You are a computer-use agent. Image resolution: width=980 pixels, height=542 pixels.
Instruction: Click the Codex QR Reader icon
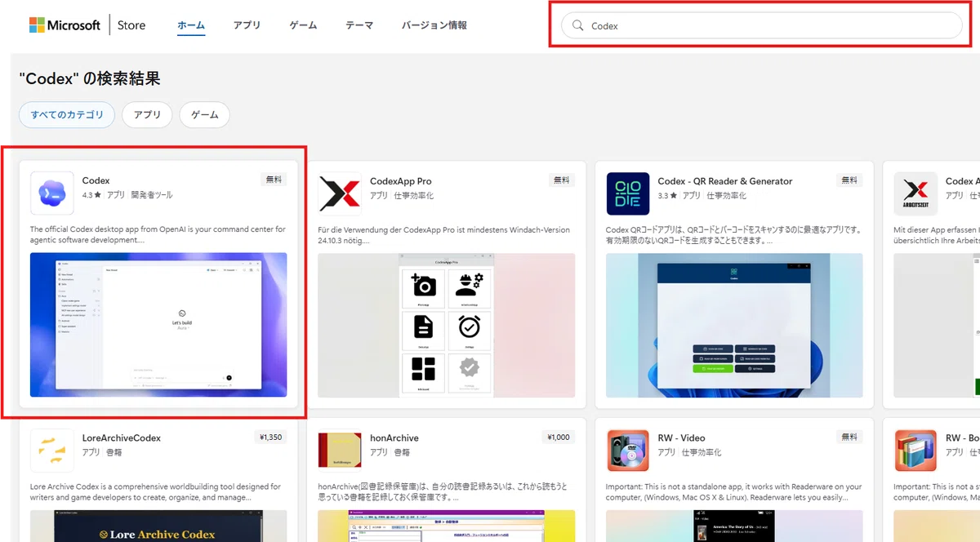[x=628, y=193]
